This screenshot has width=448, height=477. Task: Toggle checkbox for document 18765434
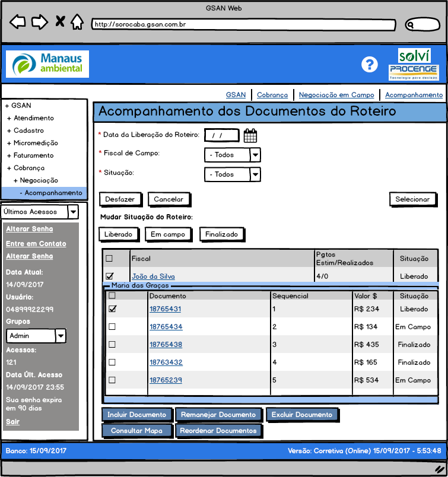pos(112,327)
